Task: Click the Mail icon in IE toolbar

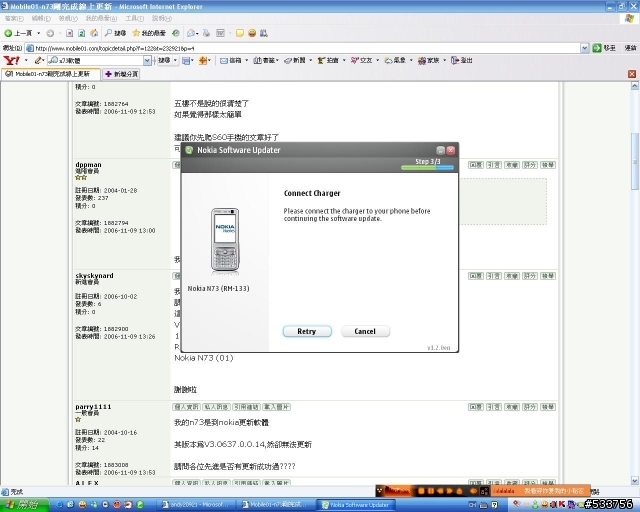Action: 191,33
